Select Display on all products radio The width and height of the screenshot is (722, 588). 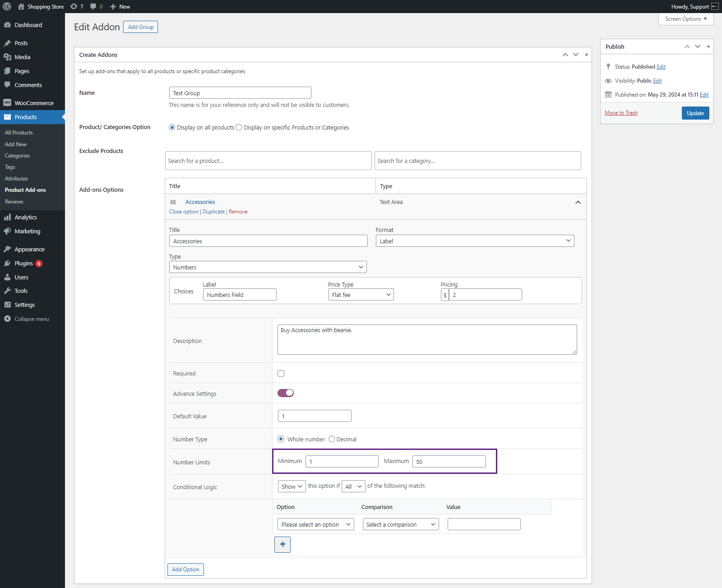(172, 127)
